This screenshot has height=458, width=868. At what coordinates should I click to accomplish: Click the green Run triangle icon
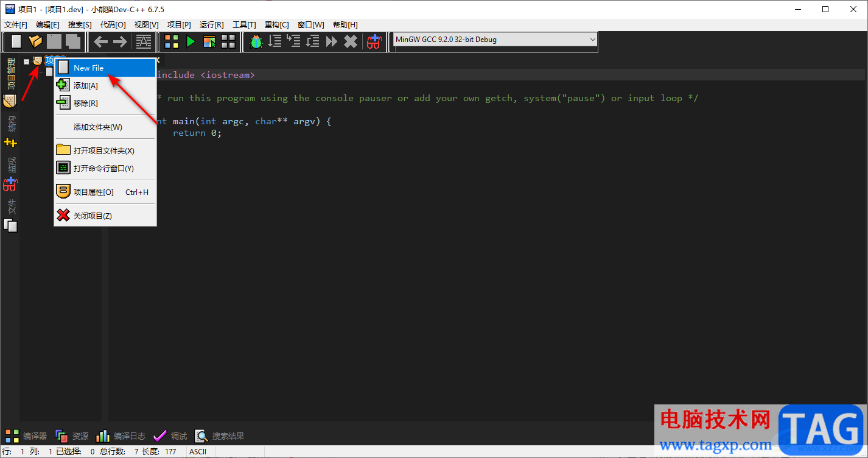point(191,41)
